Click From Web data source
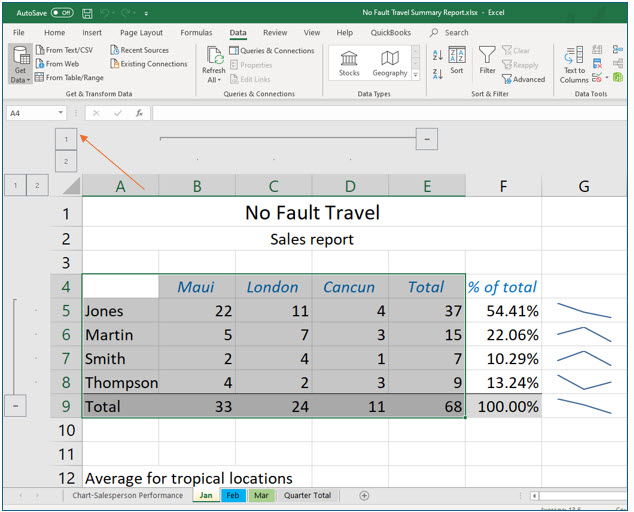The width and height of the screenshot is (634, 512). (x=57, y=64)
